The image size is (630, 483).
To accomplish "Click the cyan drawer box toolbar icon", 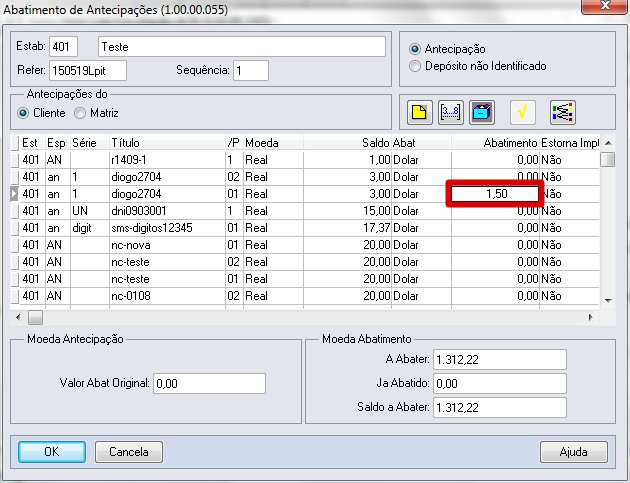I will pyautogui.click(x=482, y=112).
